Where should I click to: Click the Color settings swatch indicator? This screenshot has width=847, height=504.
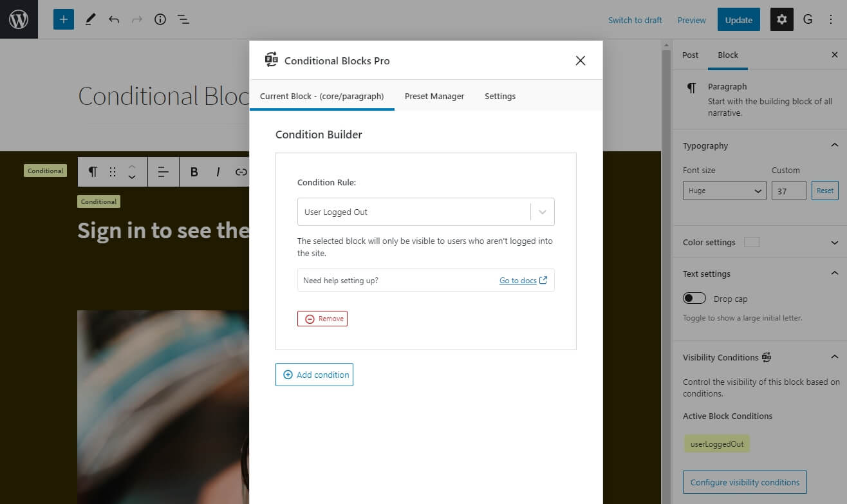tap(752, 243)
